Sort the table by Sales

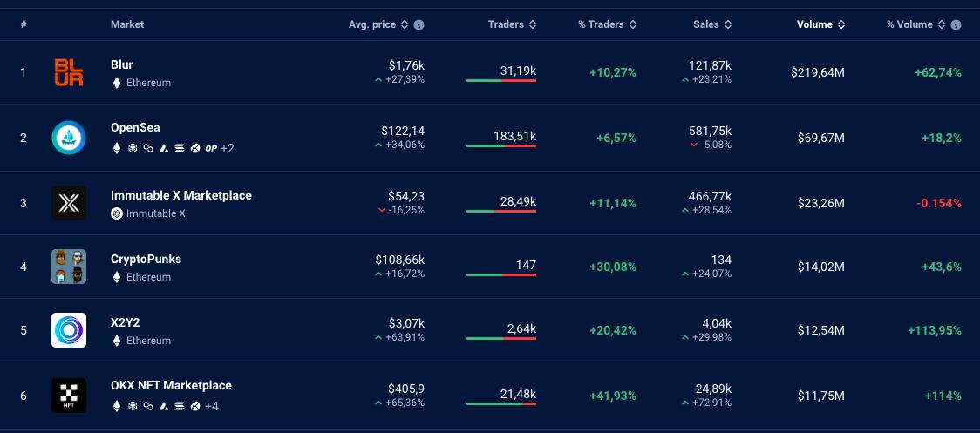click(x=712, y=24)
